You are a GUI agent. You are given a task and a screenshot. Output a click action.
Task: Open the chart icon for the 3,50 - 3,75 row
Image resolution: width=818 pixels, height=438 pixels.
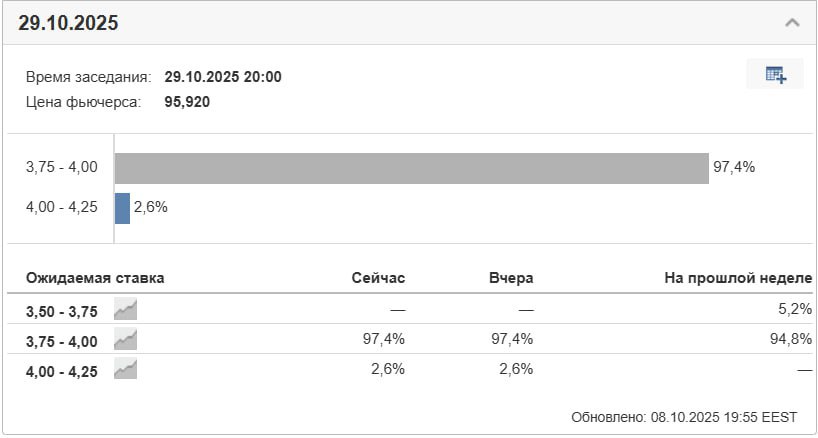pyautogui.click(x=126, y=310)
